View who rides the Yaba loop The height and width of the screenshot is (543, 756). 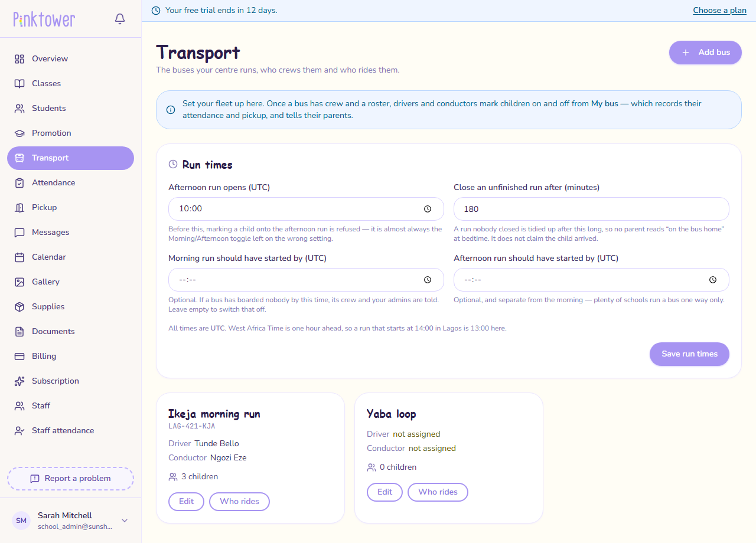(438, 492)
